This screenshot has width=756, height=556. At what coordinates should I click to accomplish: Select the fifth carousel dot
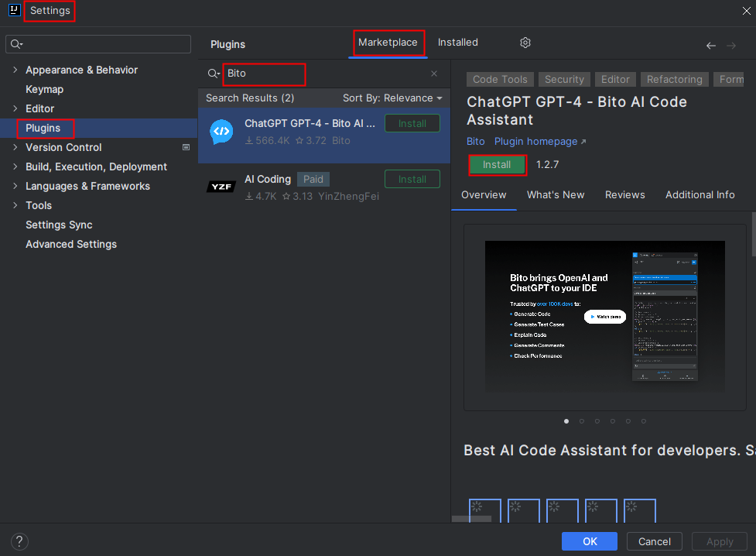pos(628,421)
